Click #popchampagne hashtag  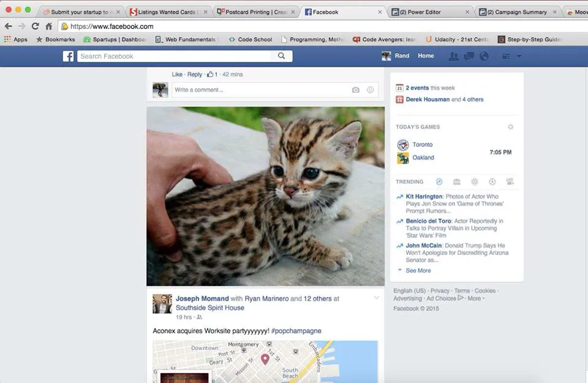point(296,331)
